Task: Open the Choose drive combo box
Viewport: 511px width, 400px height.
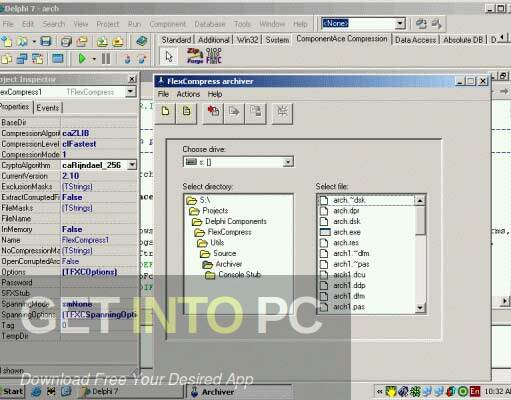Action: [x=238, y=162]
